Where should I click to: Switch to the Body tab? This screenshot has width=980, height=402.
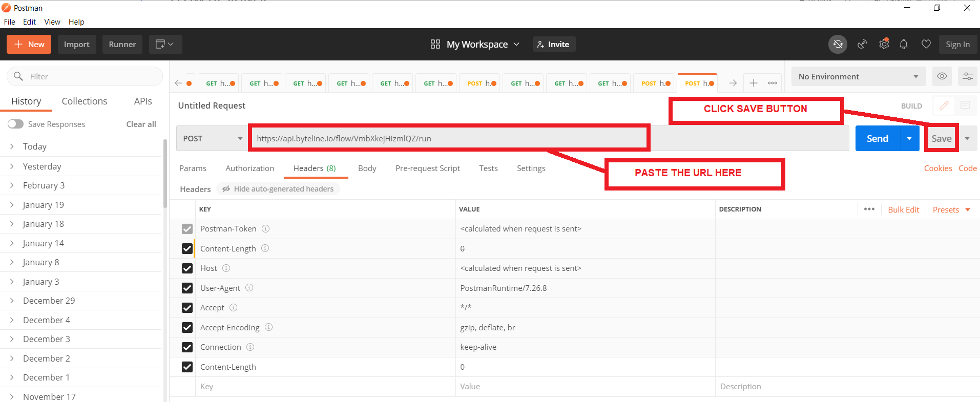(367, 168)
